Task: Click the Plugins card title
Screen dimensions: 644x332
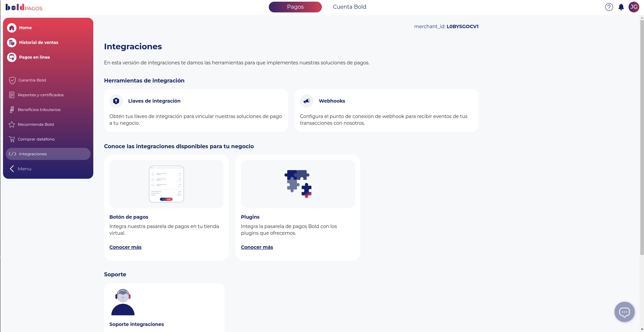Action: click(250, 217)
